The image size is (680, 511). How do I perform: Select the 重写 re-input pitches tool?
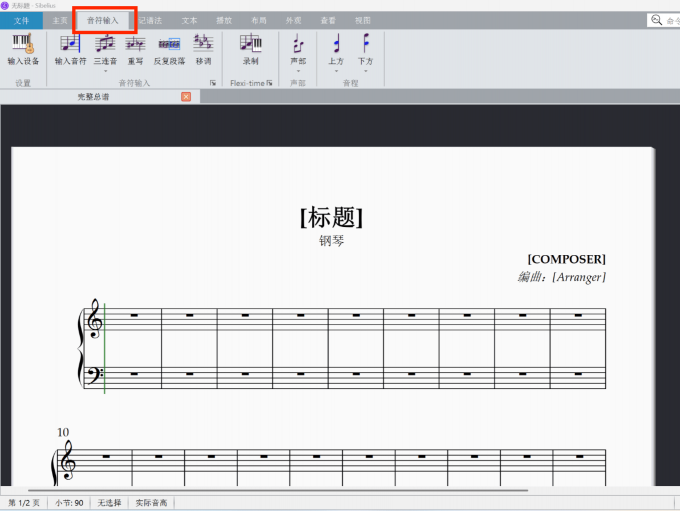pos(135,49)
